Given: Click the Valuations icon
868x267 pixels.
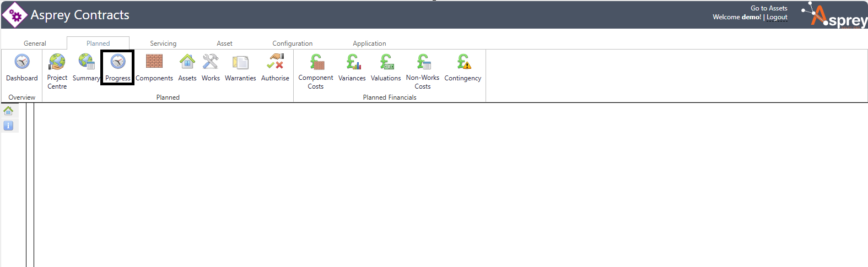Looking at the screenshot, I should pos(386,62).
